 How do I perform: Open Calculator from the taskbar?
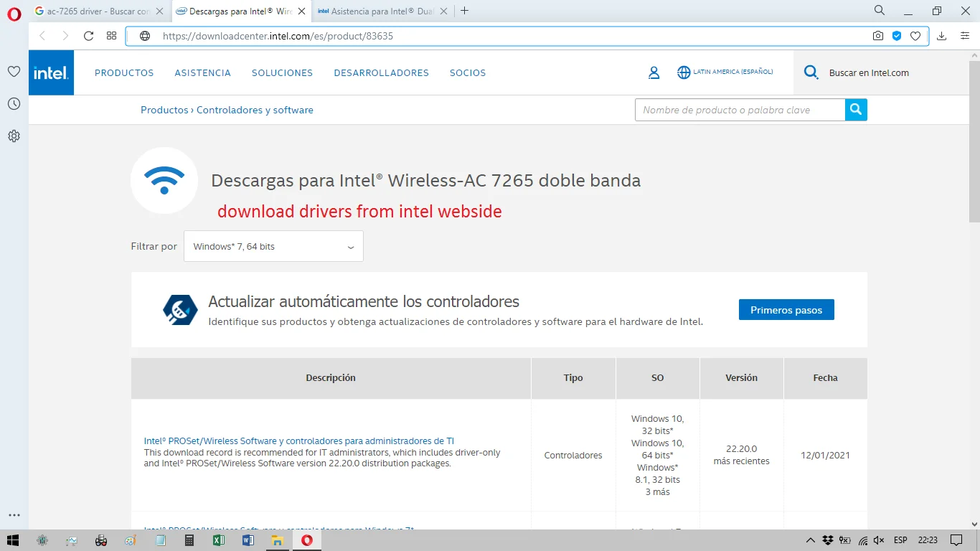tap(189, 540)
